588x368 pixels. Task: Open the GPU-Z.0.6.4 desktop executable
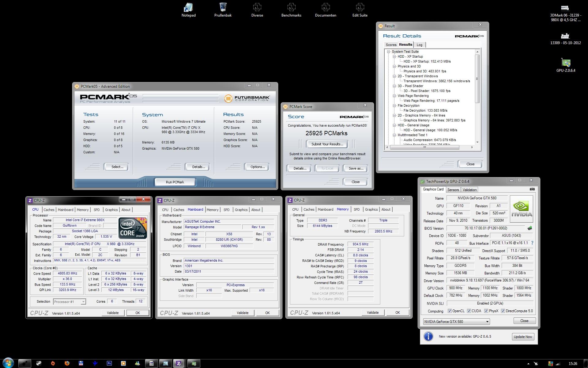pyautogui.click(x=566, y=65)
